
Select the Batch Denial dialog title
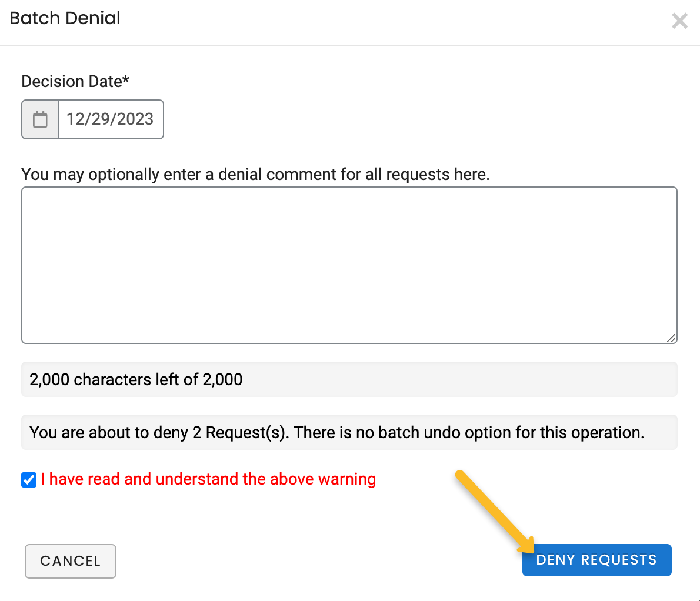[x=65, y=18]
